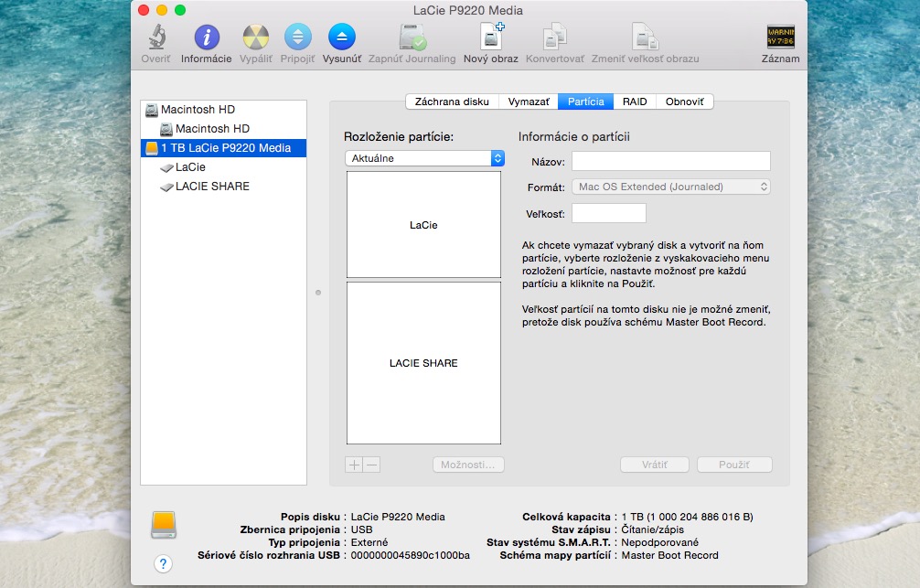Open help with the question mark button
The image size is (920, 588).
coord(163,564)
